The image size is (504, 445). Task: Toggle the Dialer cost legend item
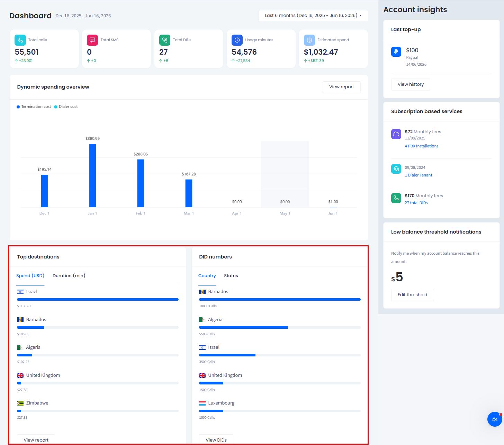point(66,107)
